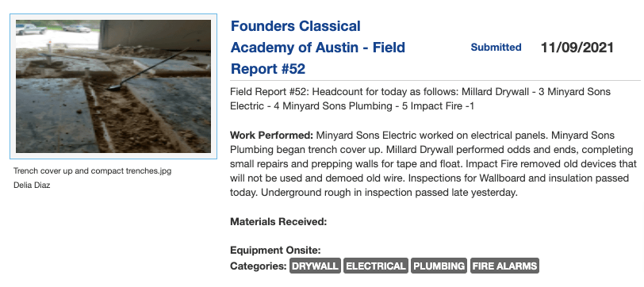
Task: Click the 'Academy of Austin - Field' title line
Action: pyautogui.click(x=318, y=48)
